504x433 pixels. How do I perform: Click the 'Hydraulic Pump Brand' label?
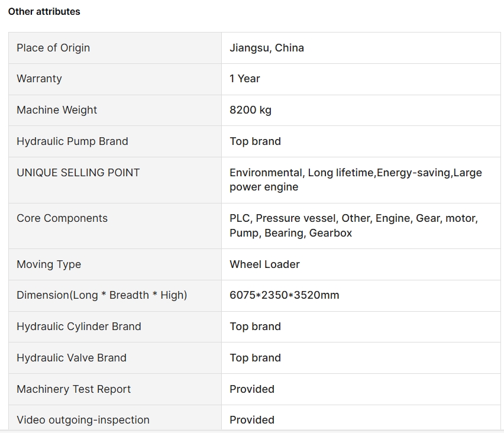pos(72,141)
